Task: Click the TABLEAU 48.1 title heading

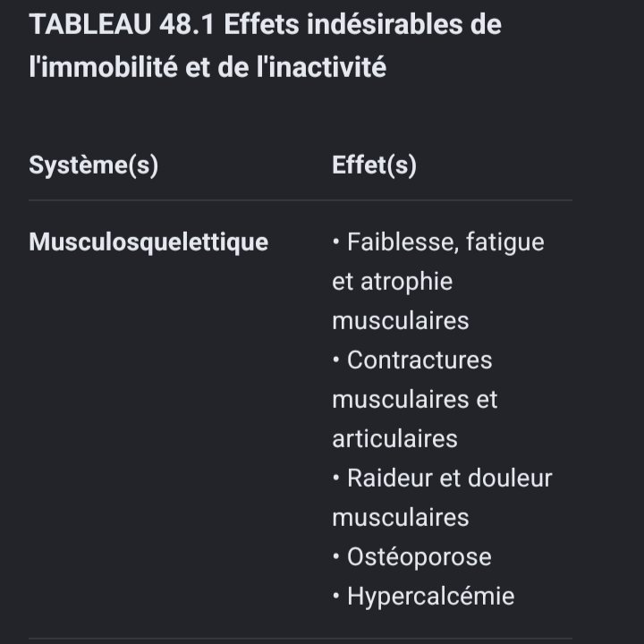Action: click(265, 46)
